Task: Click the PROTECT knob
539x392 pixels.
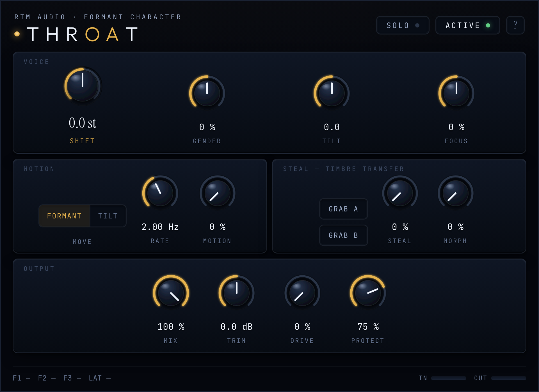Action: (x=368, y=293)
